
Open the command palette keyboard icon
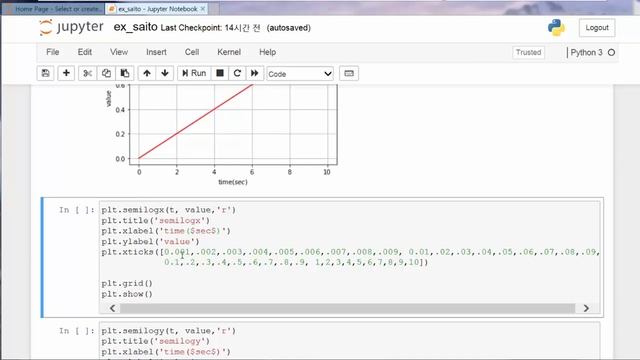tap(349, 73)
